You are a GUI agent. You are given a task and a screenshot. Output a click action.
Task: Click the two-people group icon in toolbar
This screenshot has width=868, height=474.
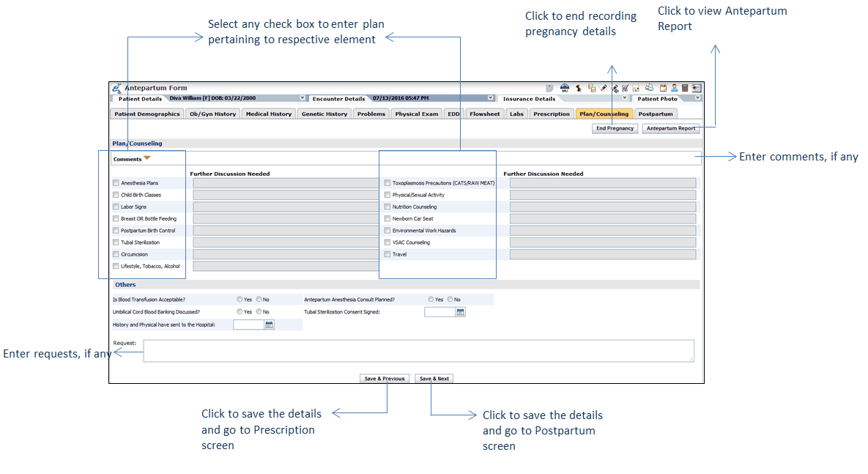[x=649, y=87]
